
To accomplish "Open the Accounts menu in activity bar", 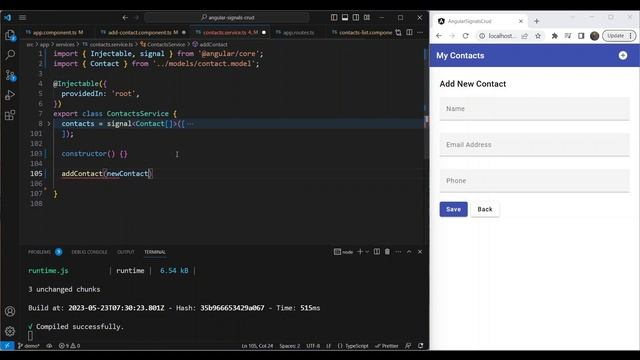I will [x=10, y=311].
